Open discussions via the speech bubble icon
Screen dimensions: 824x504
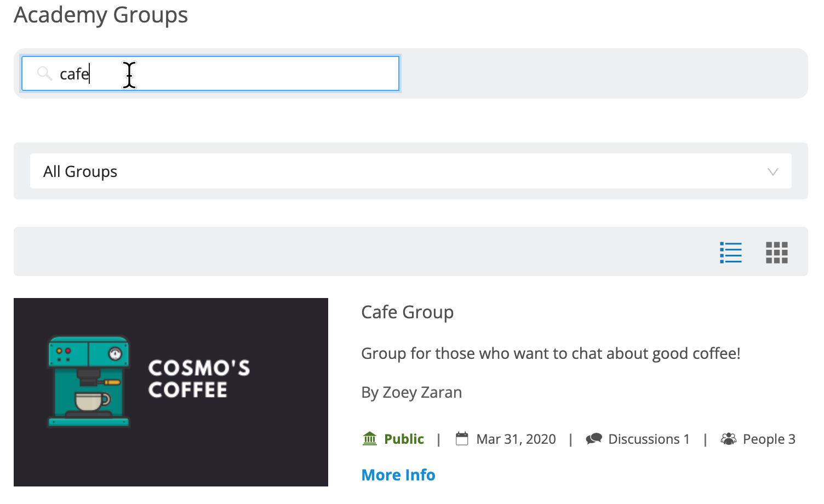(x=593, y=438)
